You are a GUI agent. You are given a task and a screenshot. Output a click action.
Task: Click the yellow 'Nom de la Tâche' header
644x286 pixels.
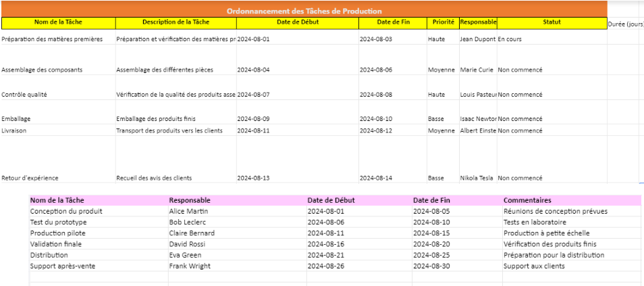(x=58, y=22)
